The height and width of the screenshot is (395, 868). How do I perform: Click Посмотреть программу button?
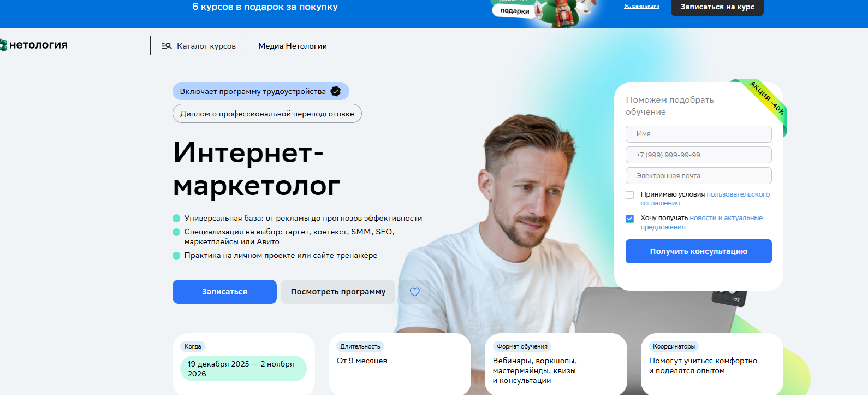[x=338, y=292]
